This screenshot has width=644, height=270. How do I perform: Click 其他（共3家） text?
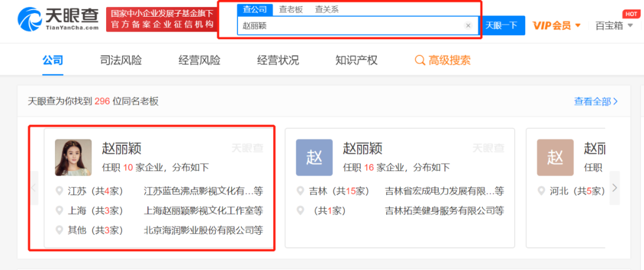[95, 231]
